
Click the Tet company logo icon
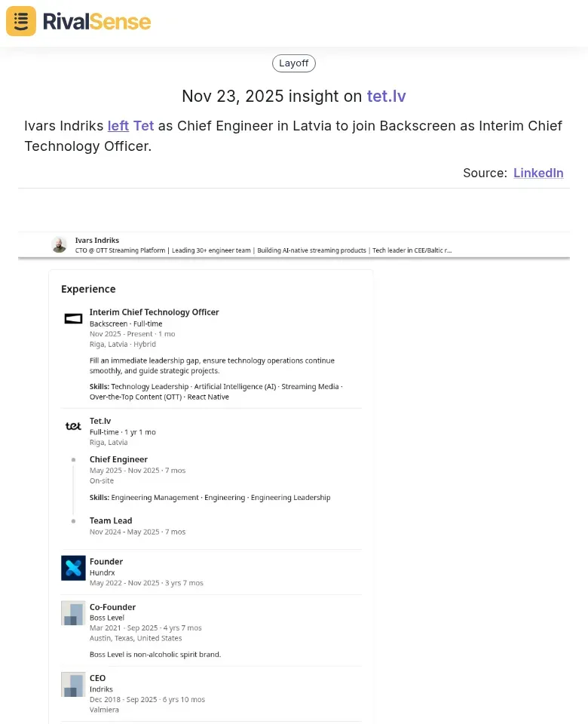(x=73, y=426)
